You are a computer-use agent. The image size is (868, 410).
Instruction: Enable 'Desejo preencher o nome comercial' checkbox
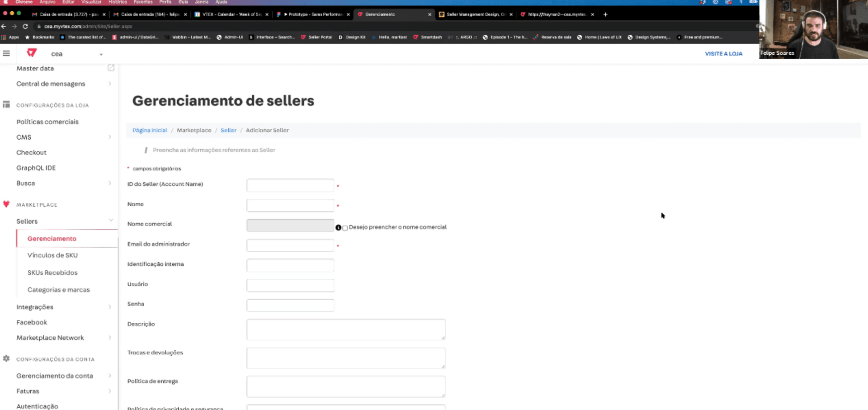[345, 228]
